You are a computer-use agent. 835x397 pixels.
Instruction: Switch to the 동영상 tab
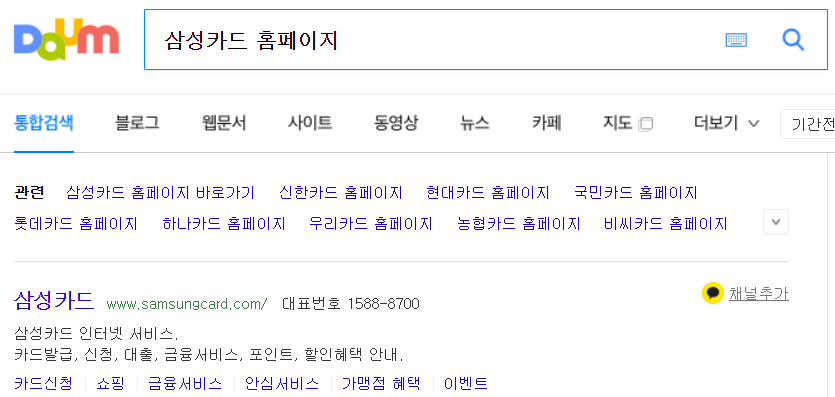click(x=396, y=123)
